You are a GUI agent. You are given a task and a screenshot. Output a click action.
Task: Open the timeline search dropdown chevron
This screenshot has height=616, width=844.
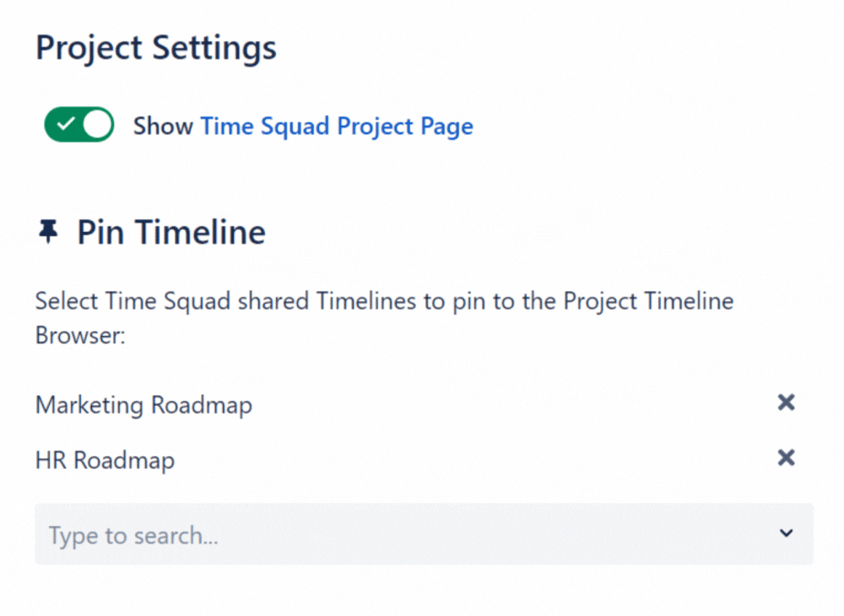coord(785,533)
